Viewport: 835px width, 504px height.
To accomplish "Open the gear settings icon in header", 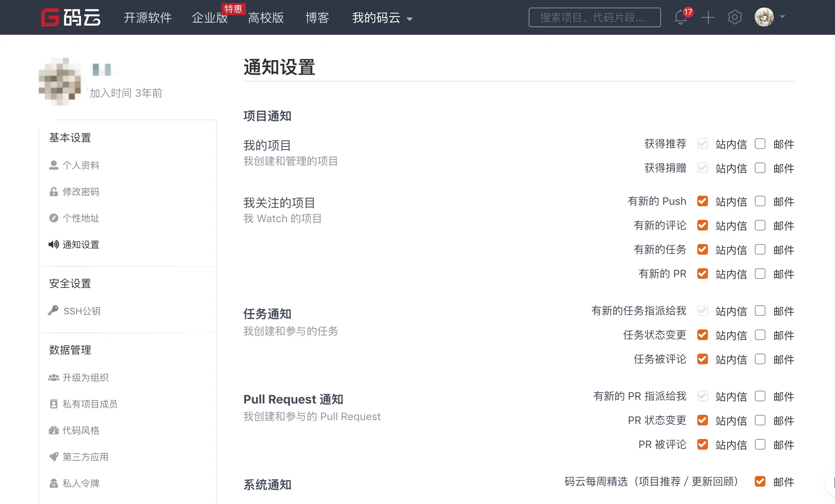I will 735,17.
